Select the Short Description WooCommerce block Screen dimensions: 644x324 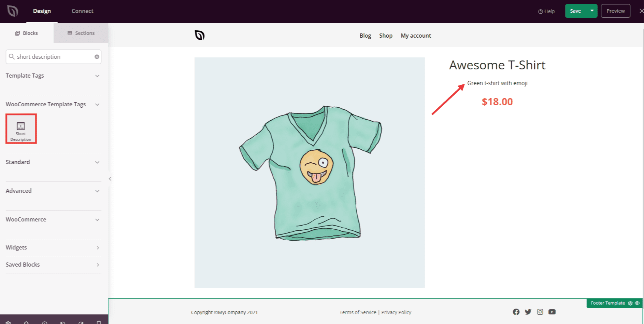tap(21, 129)
